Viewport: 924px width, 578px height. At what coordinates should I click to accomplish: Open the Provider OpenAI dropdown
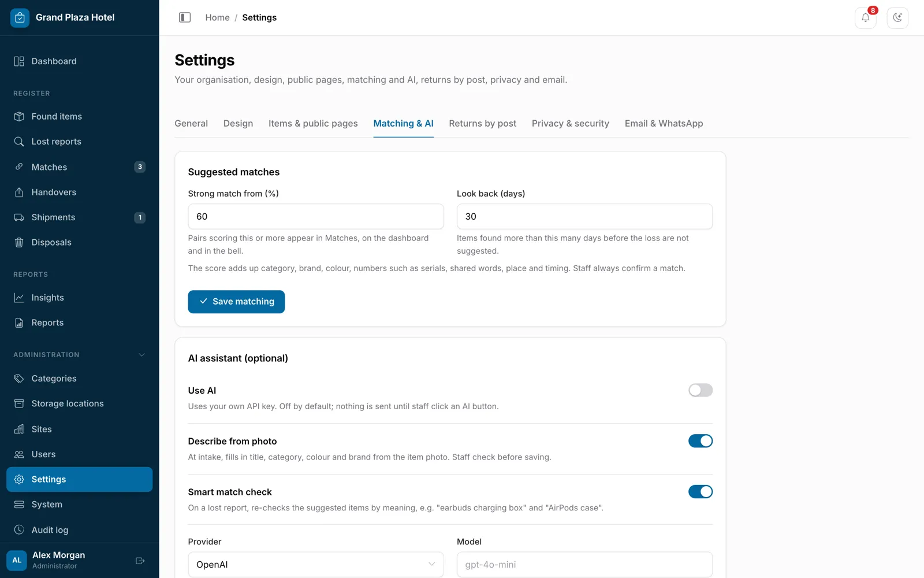(316, 565)
